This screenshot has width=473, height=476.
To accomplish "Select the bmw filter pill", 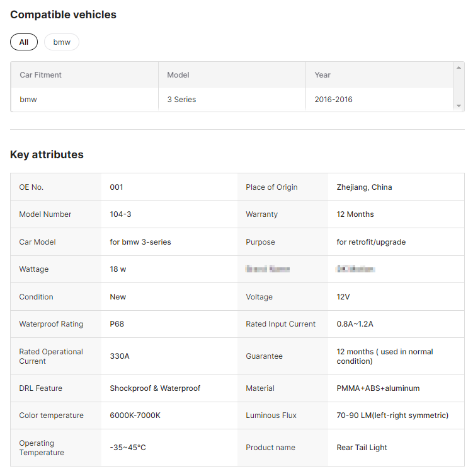I will pos(62,42).
